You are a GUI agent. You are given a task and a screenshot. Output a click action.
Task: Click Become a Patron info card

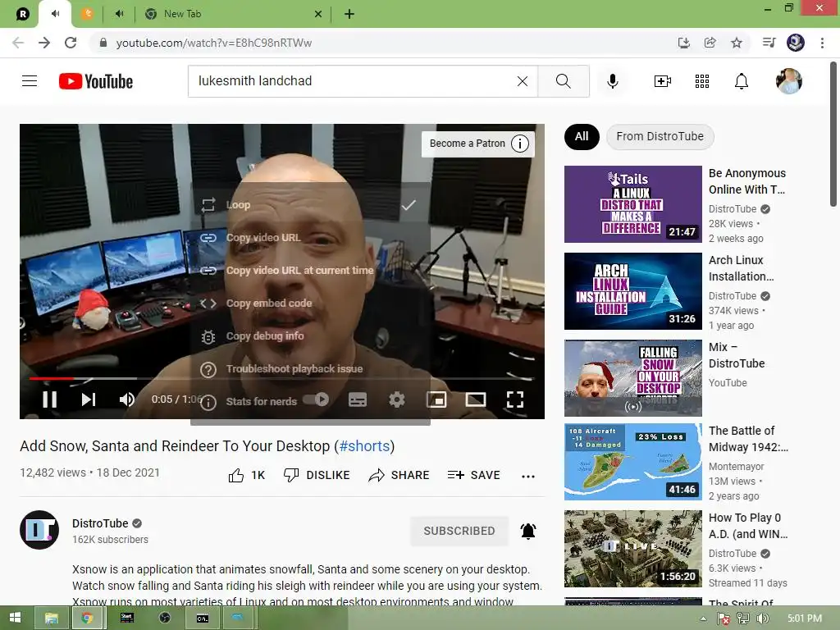(478, 144)
